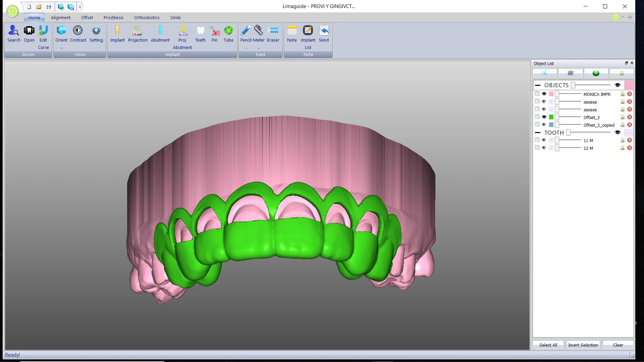644x362 pixels.
Task: Open the Pencil dropdown arrow
Action: (x=246, y=48)
